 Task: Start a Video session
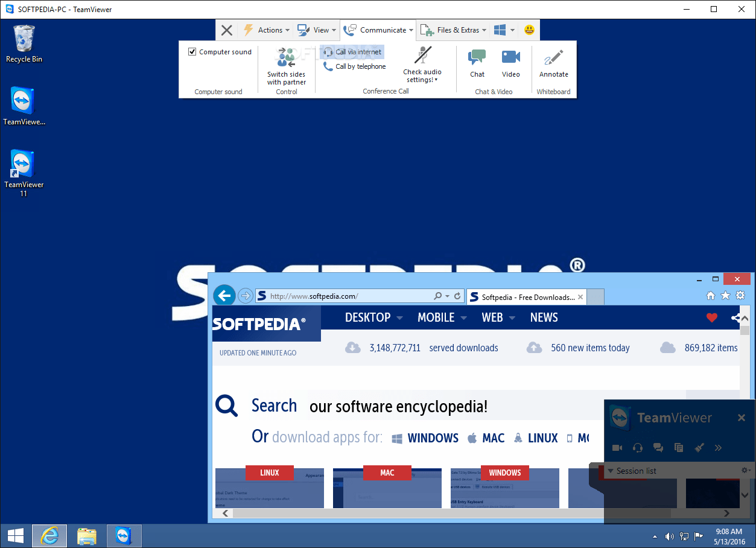coord(511,63)
